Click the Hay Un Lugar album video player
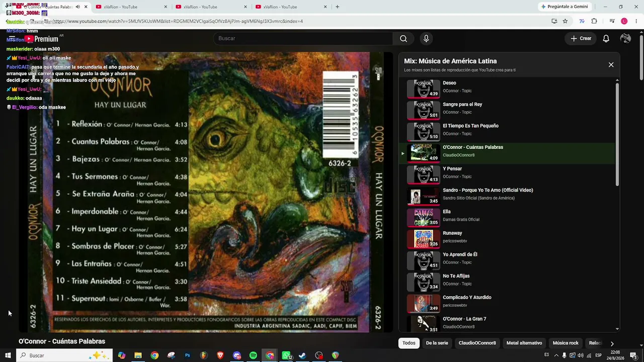 pyautogui.click(x=206, y=192)
